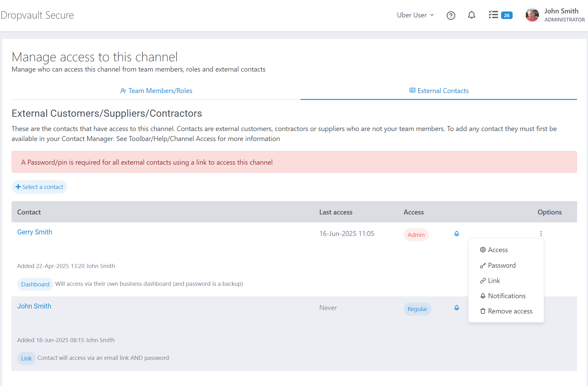
Task: Click the three-dot options menu for Gerry Smith
Action: [x=541, y=234]
